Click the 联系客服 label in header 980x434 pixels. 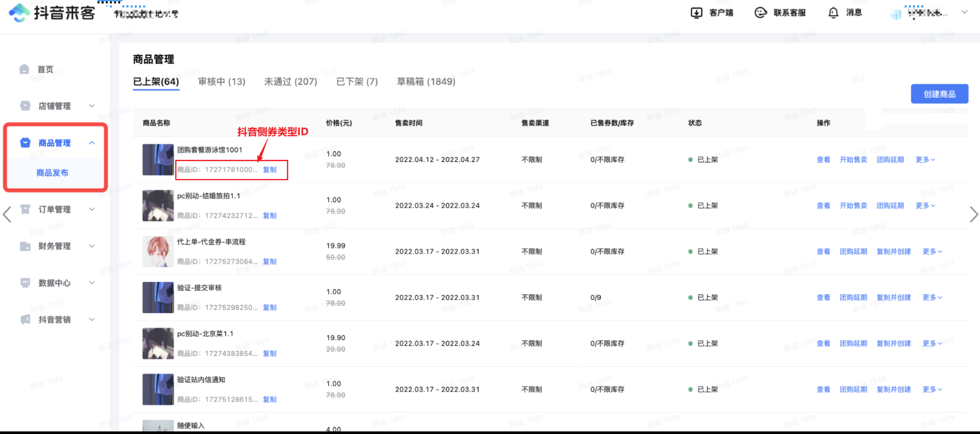pos(790,13)
